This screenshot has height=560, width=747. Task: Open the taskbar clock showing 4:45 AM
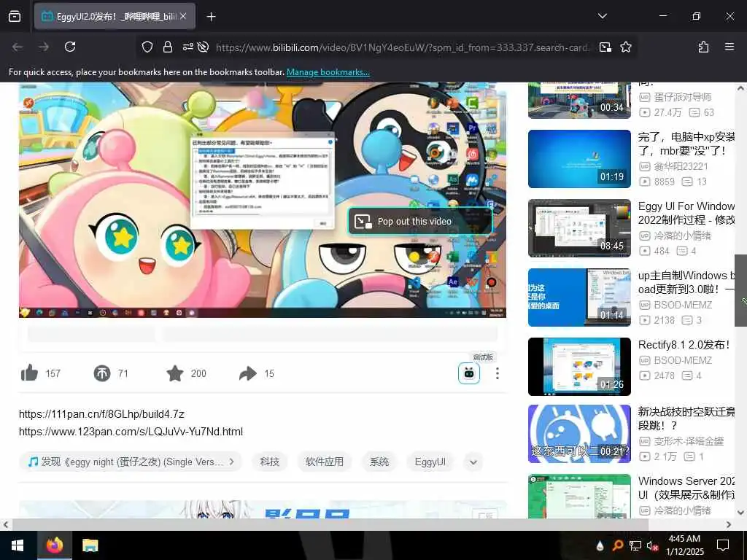(684, 545)
